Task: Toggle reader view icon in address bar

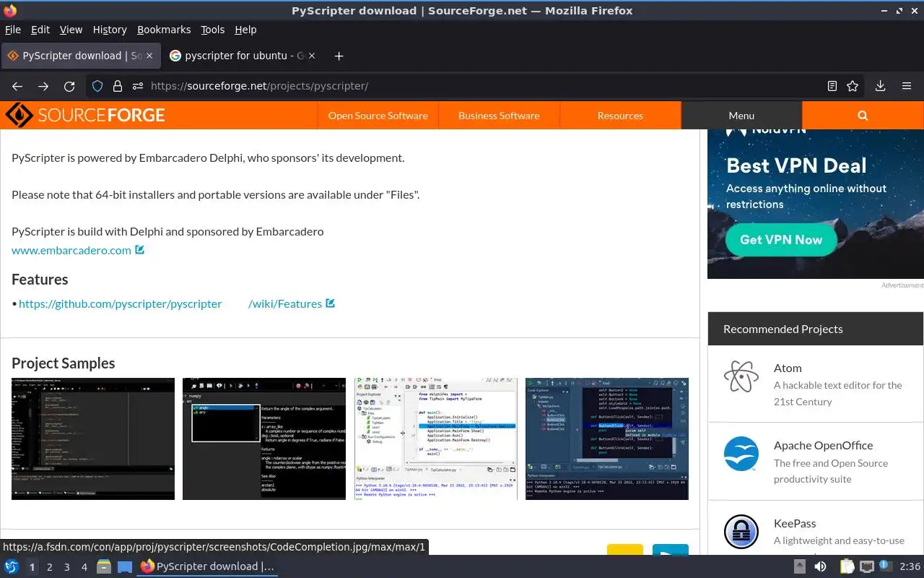Action: [x=832, y=86]
